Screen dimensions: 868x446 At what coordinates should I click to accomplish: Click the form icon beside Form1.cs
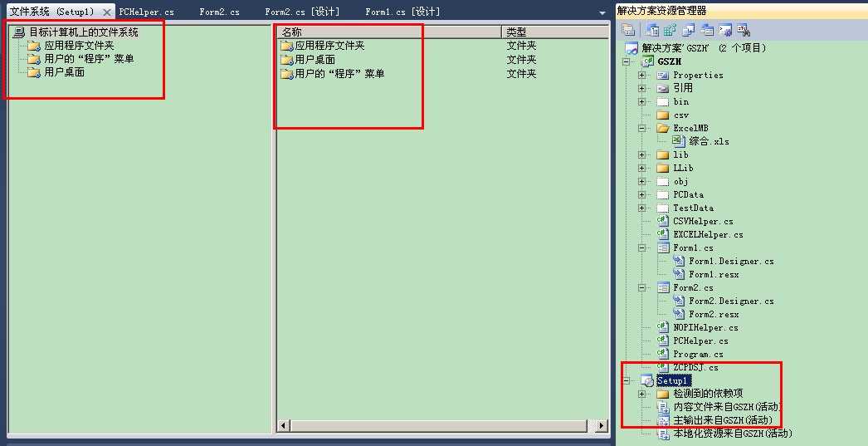pyautogui.click(x=663, y=248)
